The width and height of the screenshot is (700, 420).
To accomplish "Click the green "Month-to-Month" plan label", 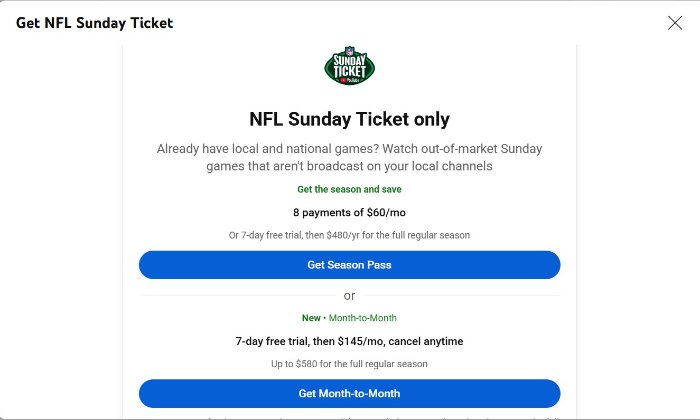I will [x=363, y=318].
